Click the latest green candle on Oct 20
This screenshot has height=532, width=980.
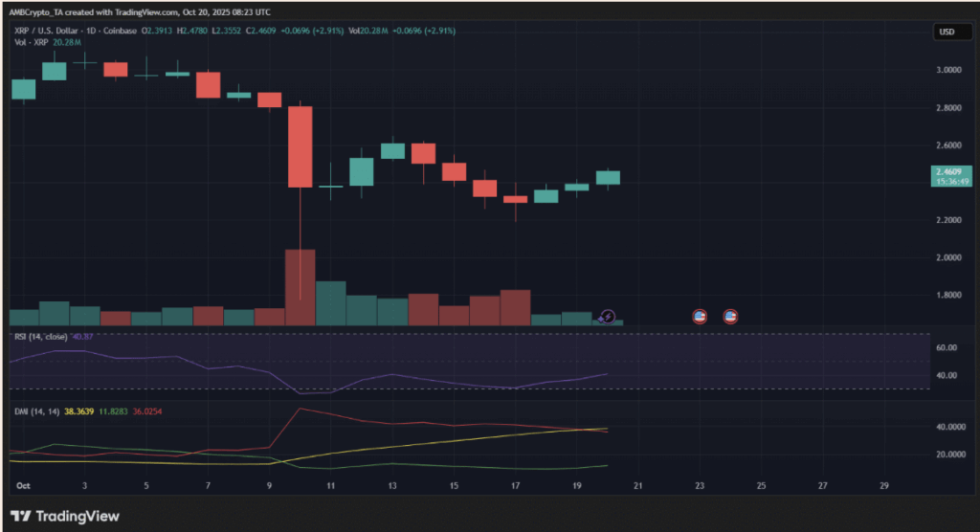point(608,177)
